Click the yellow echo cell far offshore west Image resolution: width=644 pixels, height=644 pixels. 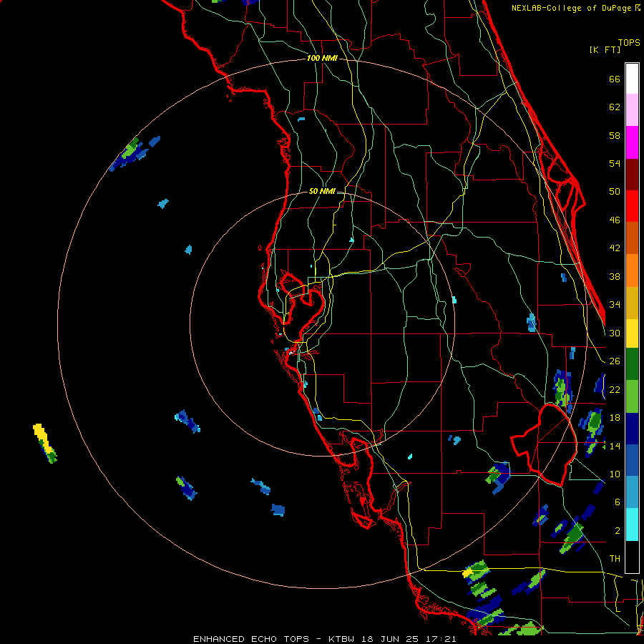pos(43,439)
